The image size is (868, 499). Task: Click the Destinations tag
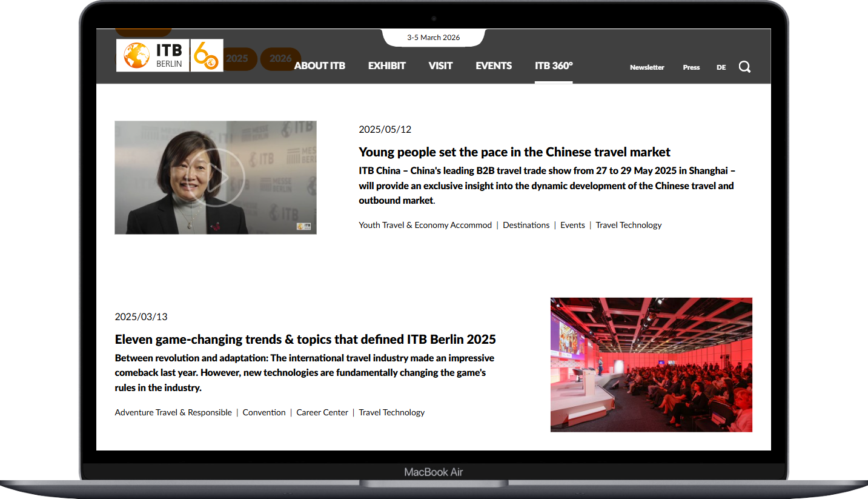coord(526,225)
